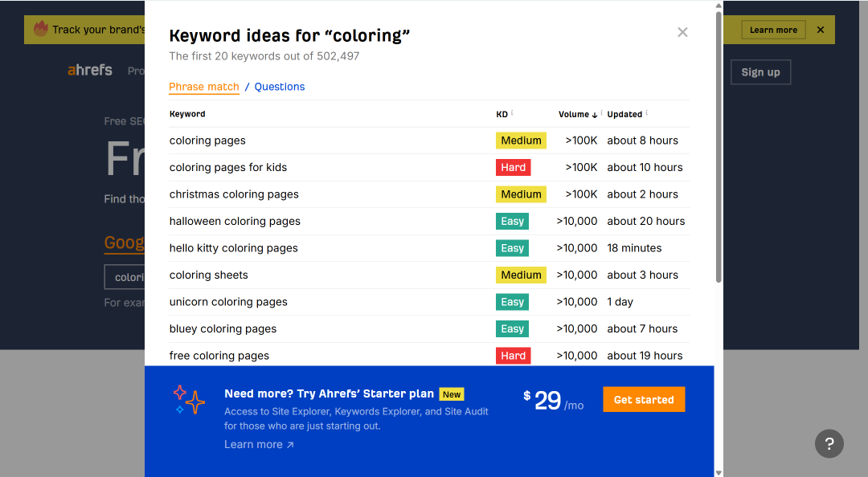This screenshot has width=868, height=477.
Task: Click the scrollbar down arrow
Action: click(719, 472)
